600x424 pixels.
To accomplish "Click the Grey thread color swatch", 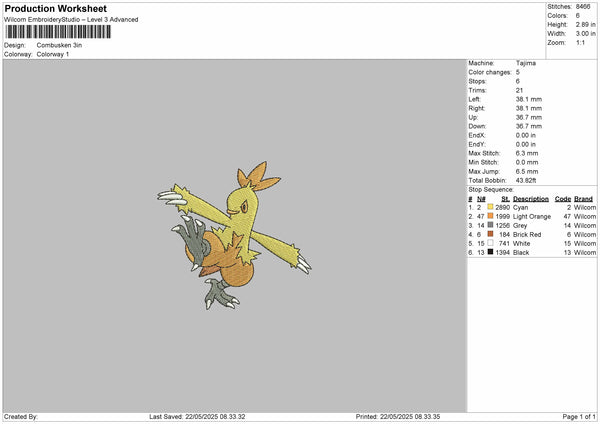I will click(490, 225).
